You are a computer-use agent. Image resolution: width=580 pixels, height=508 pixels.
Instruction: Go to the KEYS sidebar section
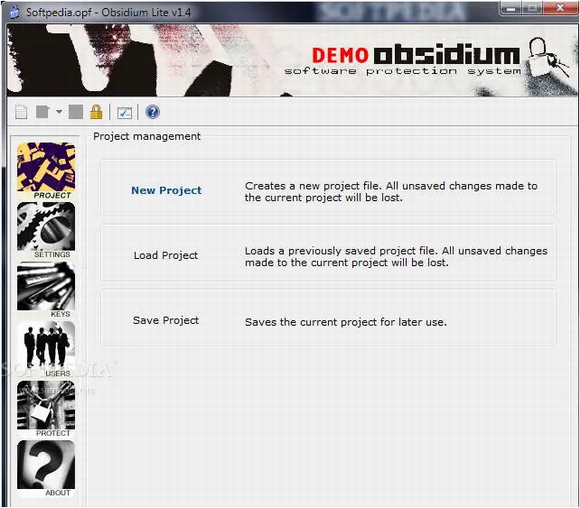(x=46, y=290)
